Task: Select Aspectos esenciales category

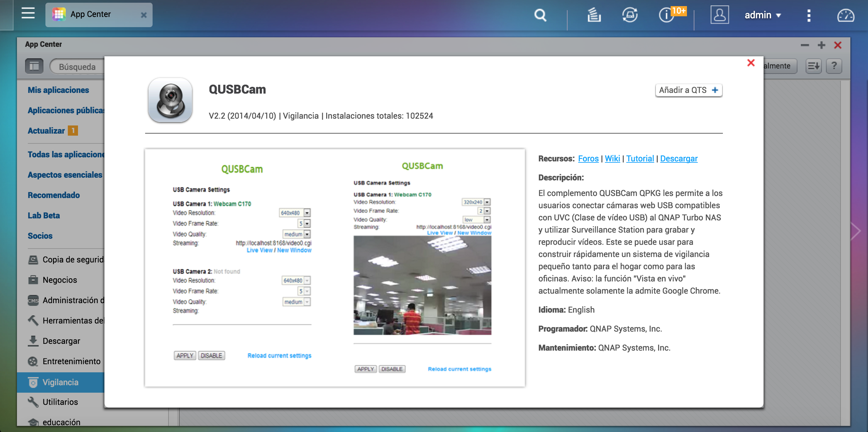Action: (65, 175)
